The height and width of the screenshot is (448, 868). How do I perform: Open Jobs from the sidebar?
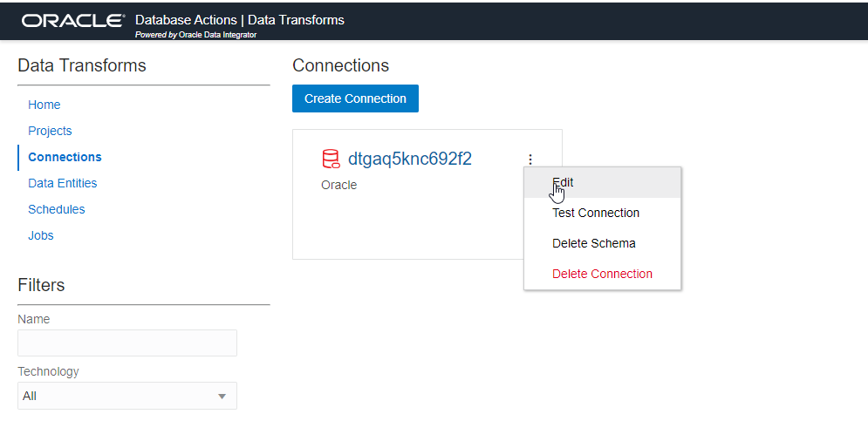point(41,235)
